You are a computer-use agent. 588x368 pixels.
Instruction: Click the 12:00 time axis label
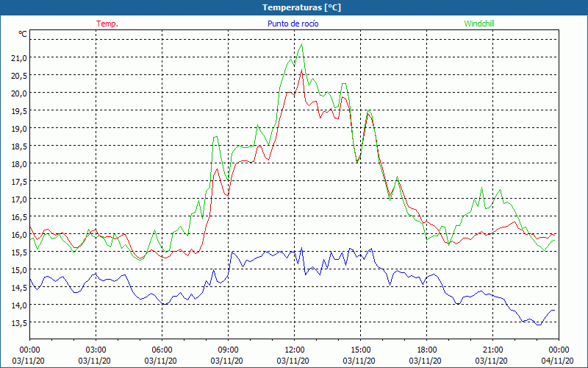295,350
